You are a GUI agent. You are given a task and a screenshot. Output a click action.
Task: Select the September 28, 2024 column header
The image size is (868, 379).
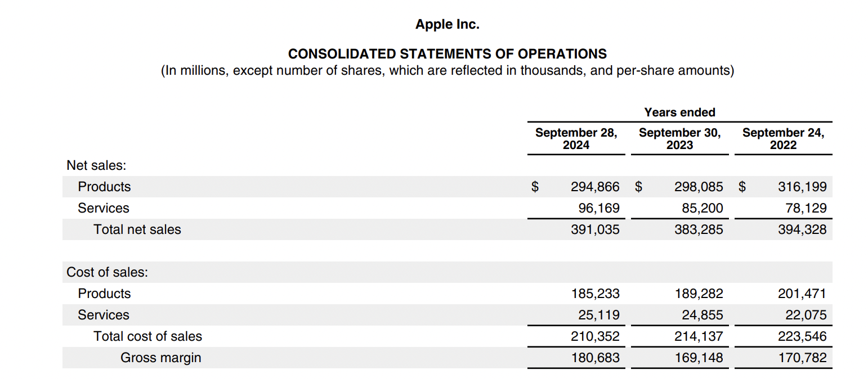point(576,139)
